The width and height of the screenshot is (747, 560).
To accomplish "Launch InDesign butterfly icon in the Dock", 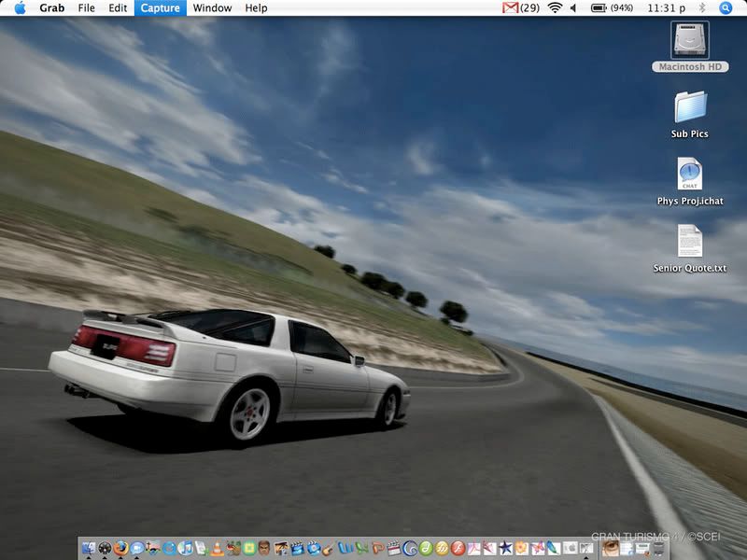I will pyautogui.click(x=539, y=549).
